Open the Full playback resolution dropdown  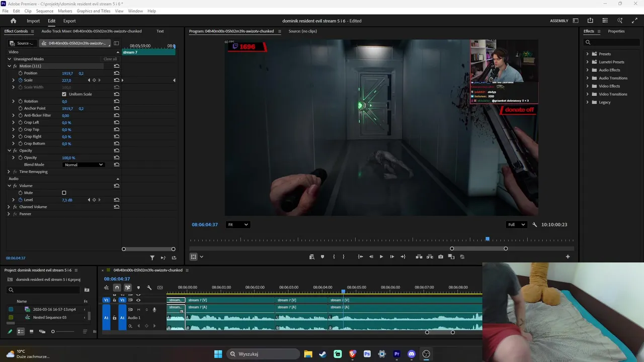517,225
